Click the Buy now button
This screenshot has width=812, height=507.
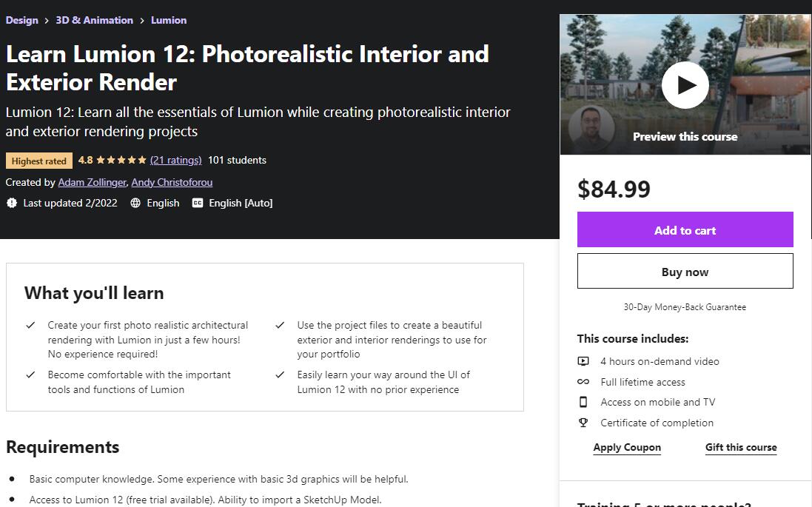click(x=685, y=271)
